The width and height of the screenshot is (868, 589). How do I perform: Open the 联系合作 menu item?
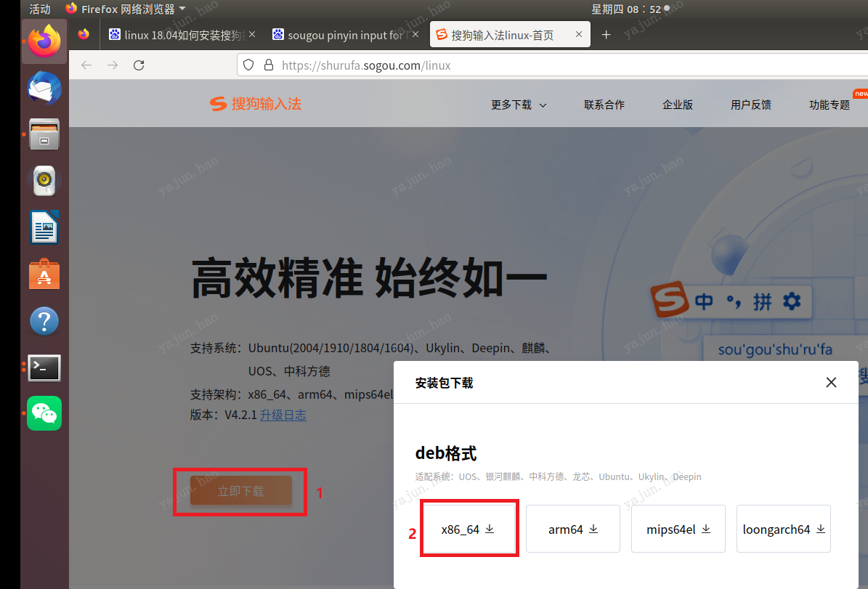(604, 105)
